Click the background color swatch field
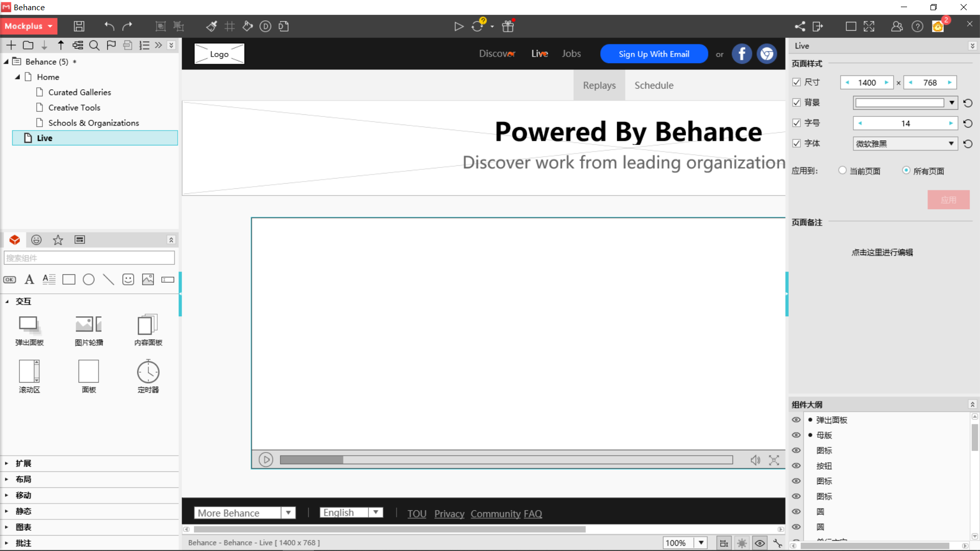The image size is (980, 551). [x=899, y=103]
